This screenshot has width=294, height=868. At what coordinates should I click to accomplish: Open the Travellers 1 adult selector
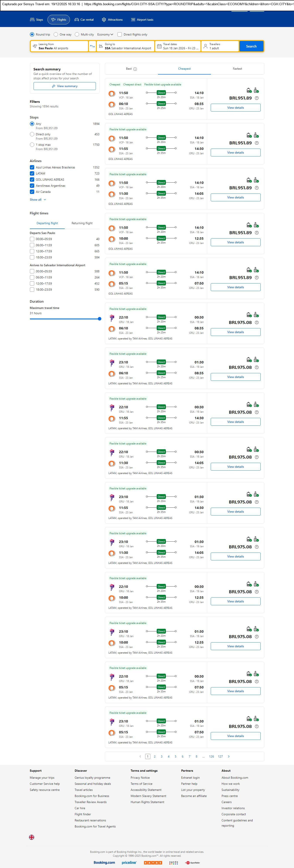220,46
